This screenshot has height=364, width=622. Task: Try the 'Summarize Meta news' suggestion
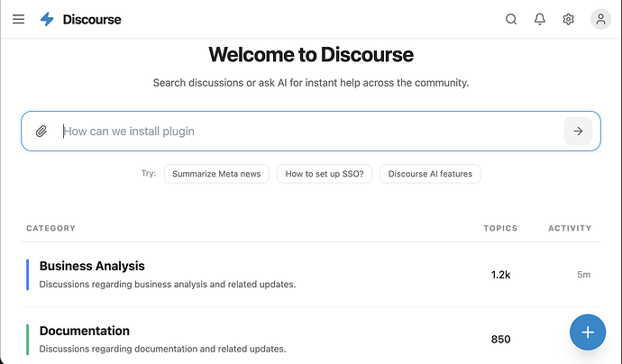tap(216, 174)
